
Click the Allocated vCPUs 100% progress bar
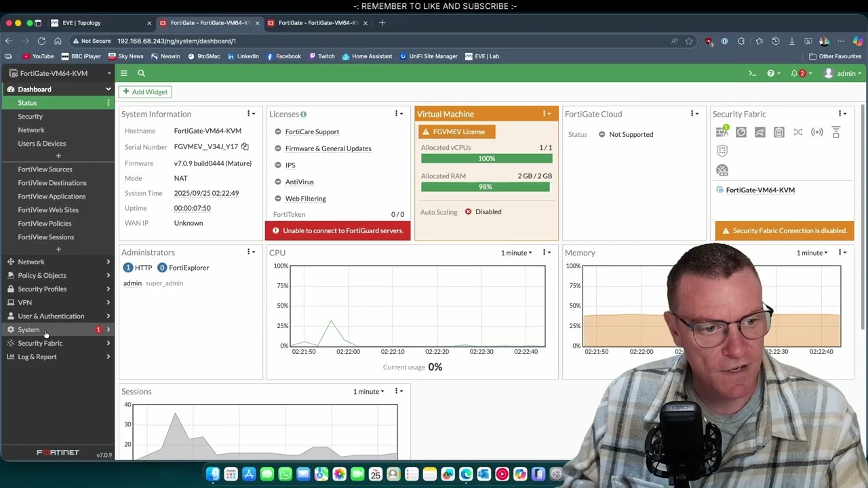(x=487, y=159)
